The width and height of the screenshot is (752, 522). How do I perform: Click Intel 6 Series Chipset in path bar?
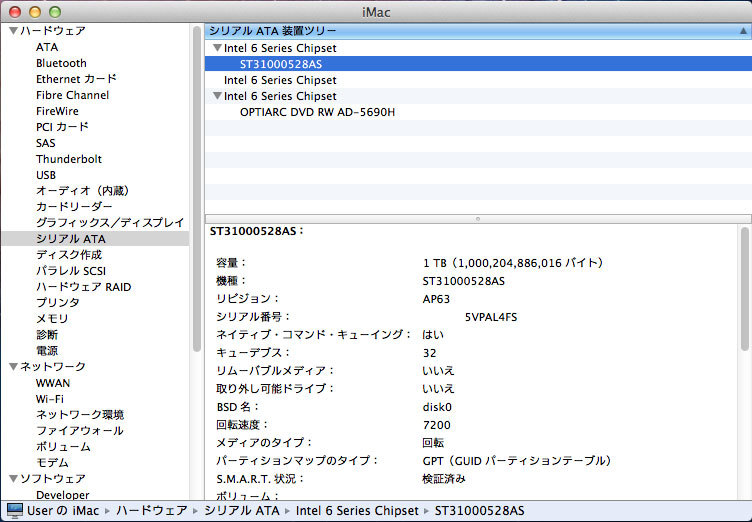coord(357,510)
